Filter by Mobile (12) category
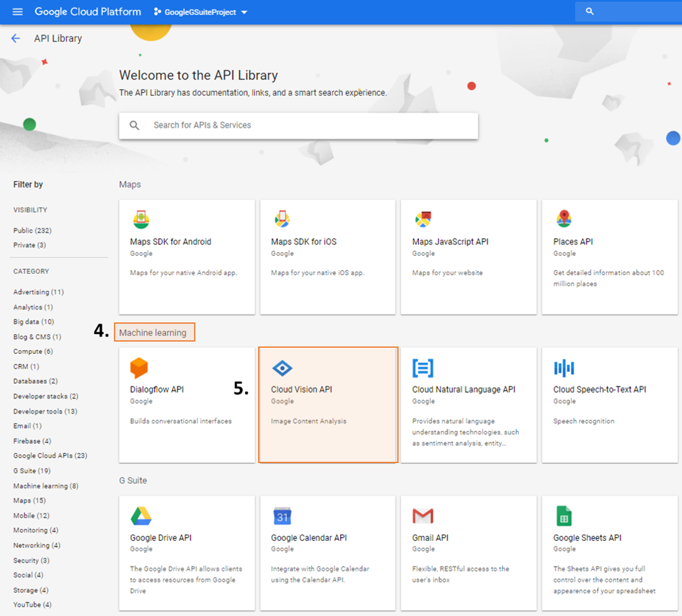 point(31,515)
